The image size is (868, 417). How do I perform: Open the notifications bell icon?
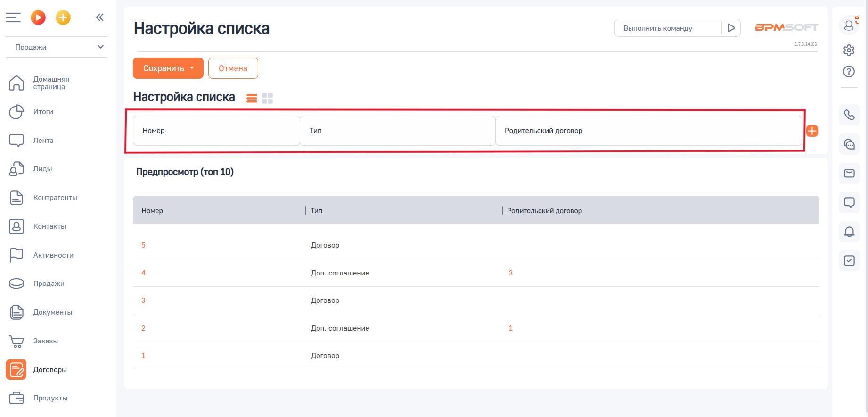coord(849,232)
